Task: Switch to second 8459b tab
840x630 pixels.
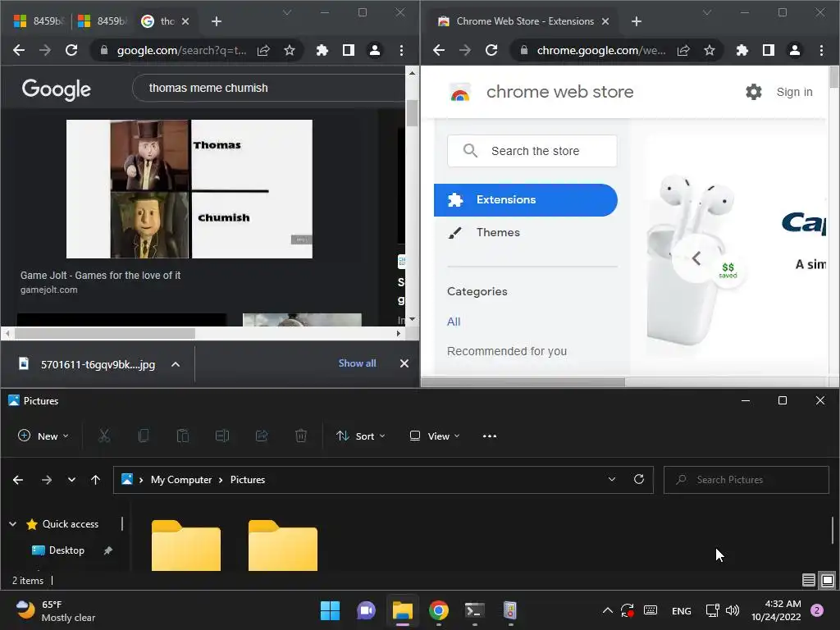Action: tap(103, 21)
